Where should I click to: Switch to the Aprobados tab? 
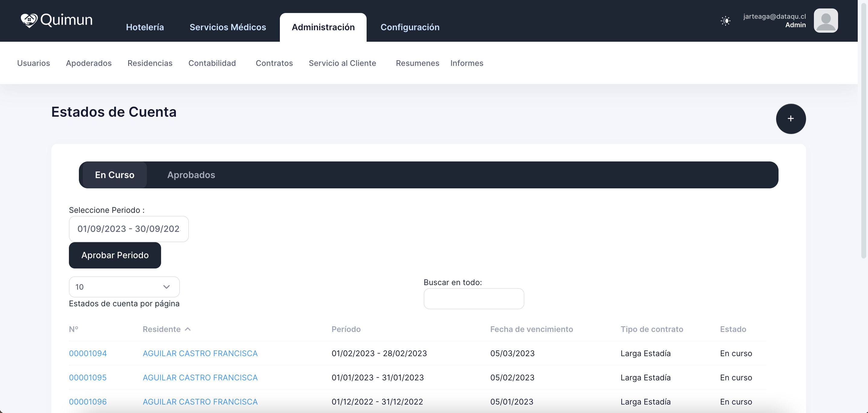pos(191,175)
